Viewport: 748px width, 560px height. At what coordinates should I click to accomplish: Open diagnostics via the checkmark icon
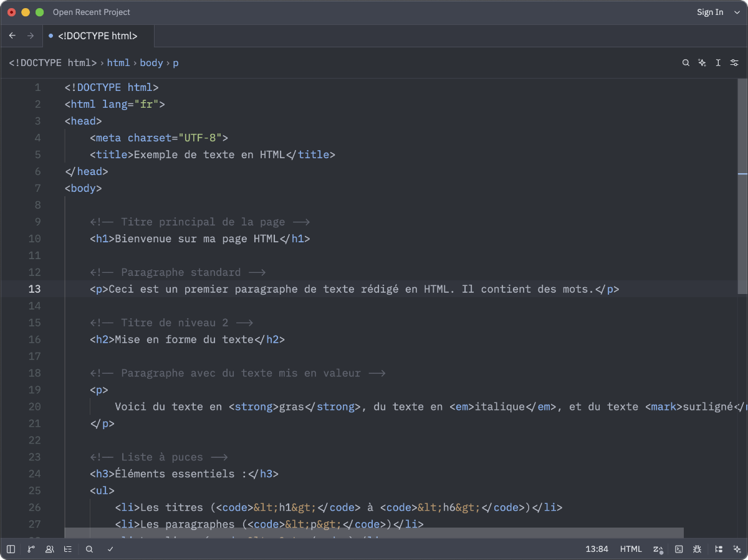coord(110,549)
